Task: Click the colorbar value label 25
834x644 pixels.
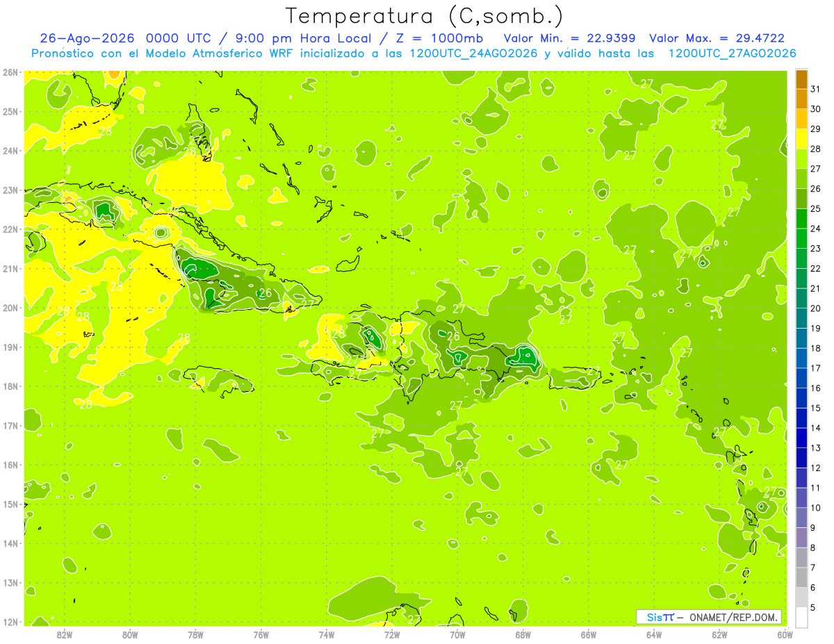Action: point(815,209)
